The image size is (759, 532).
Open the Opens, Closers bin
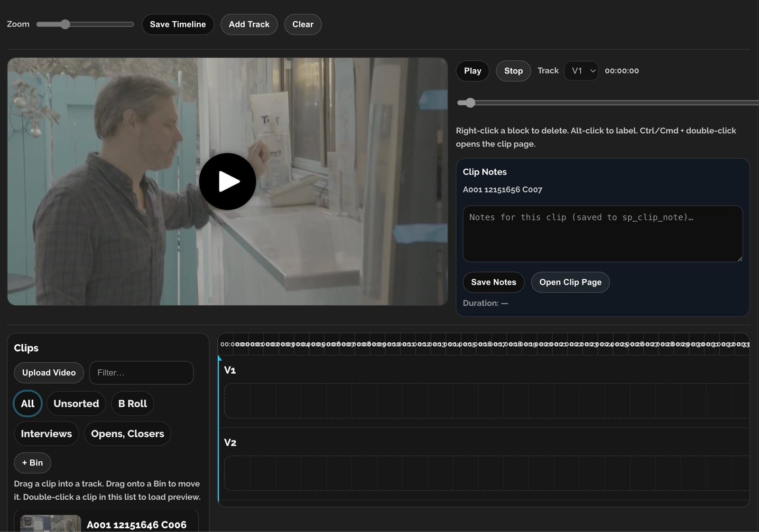point(127,434)
